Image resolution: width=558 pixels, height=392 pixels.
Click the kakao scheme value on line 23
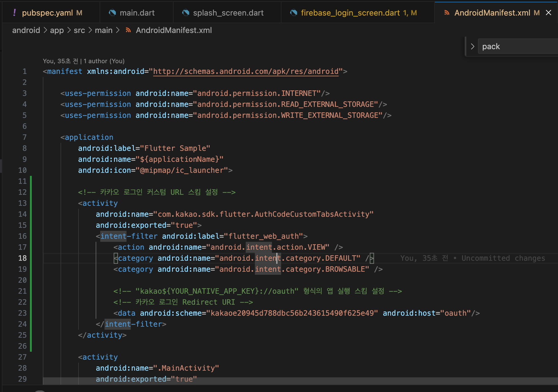point(292,313)
